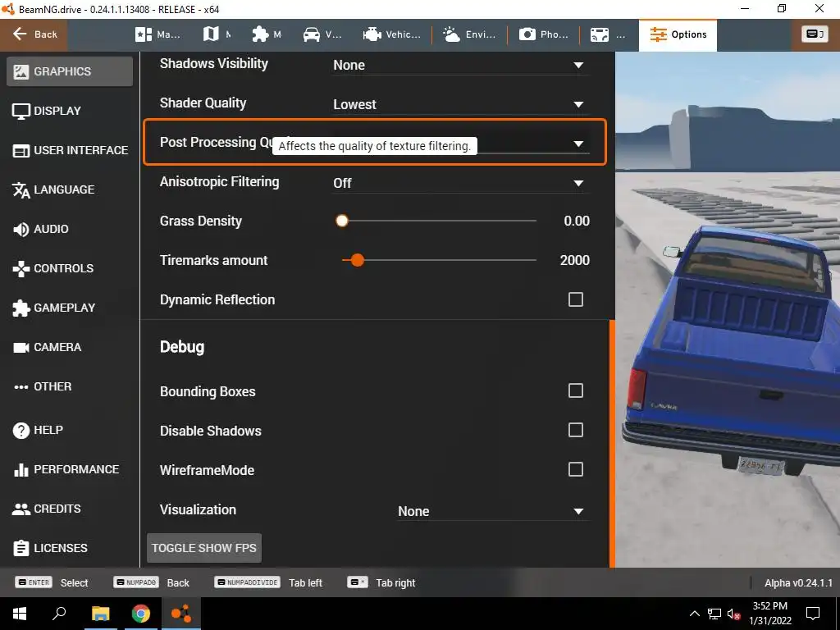This screenshot has height=630, width=840.
Task: Open the Vehicle Config engine icon tab
Action: tap(391, 34)
